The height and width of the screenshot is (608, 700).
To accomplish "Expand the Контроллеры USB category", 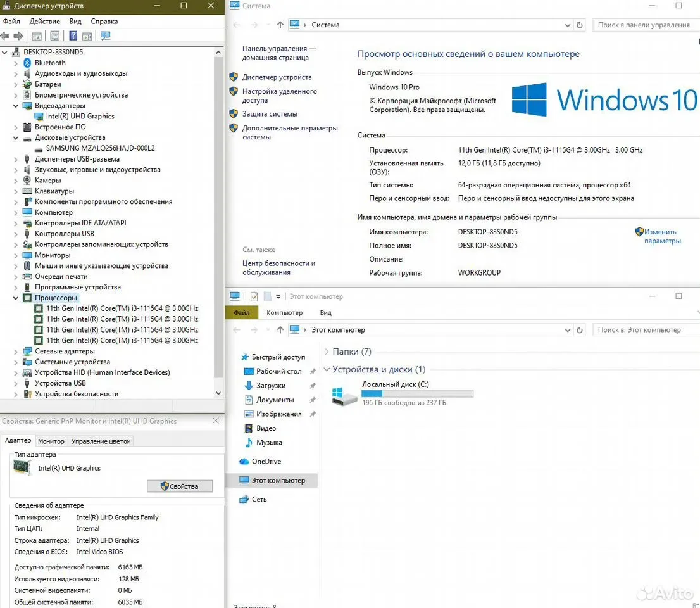I will [16, 234].
